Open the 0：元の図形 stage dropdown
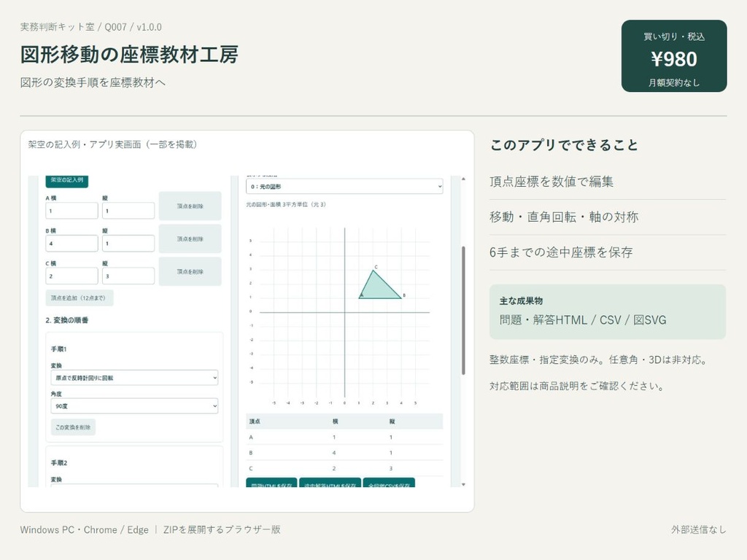Viewport: 747px width, 560px height. [x=344, y=186]
